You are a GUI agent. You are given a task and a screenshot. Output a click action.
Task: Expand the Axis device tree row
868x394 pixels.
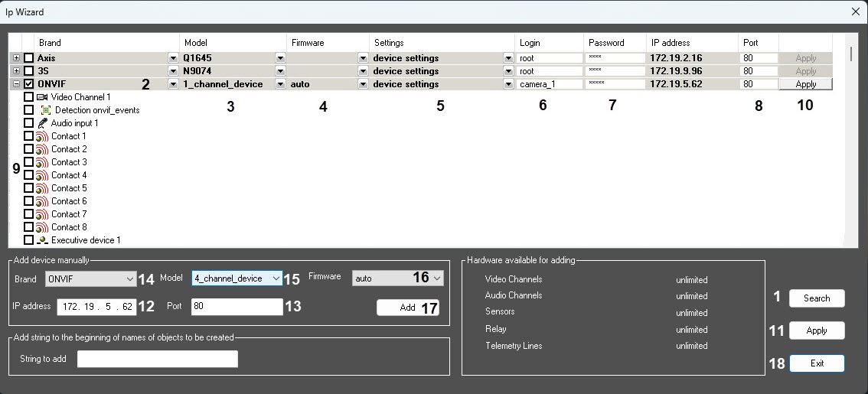(x=17, y=58)
